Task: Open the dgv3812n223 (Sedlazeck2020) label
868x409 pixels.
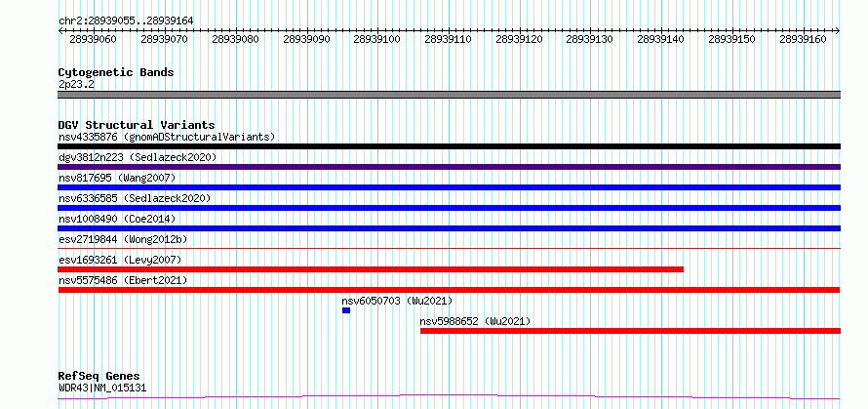Action: 138,157
